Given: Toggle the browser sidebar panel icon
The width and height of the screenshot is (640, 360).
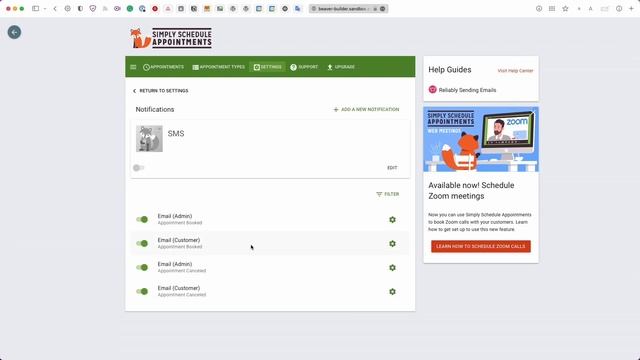Looking at the screenshot, I should pyautogui.click(x=36, y=9).
